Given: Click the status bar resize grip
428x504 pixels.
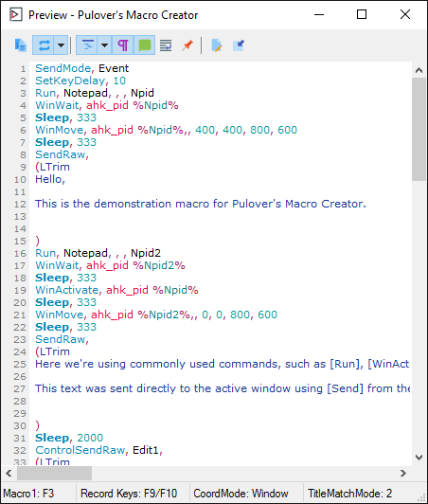Looking at the screenshot, I should (x=421, y=497).
